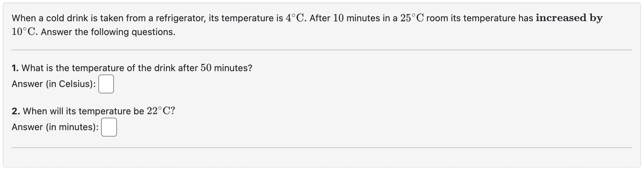Click the 25°C room temperature value
This screenshot has height=174, width=644.
(x=412, y=18)
